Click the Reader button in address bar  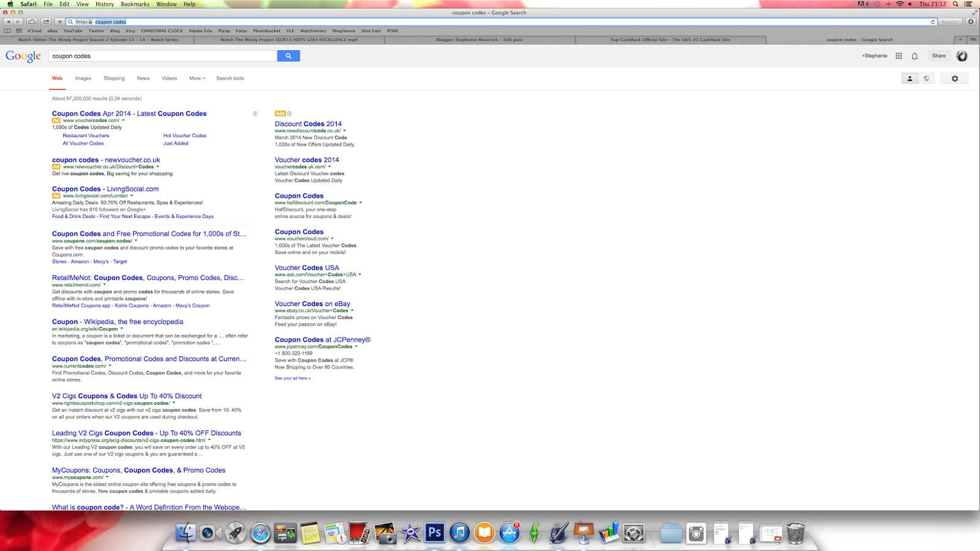coord(950,22)
